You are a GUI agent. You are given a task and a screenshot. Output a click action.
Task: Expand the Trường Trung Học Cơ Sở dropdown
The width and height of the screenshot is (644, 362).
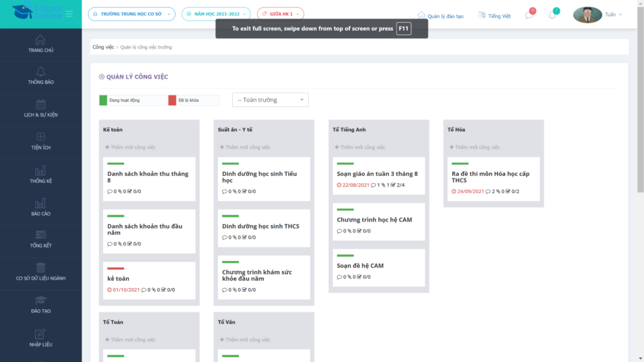click(131, 14)
